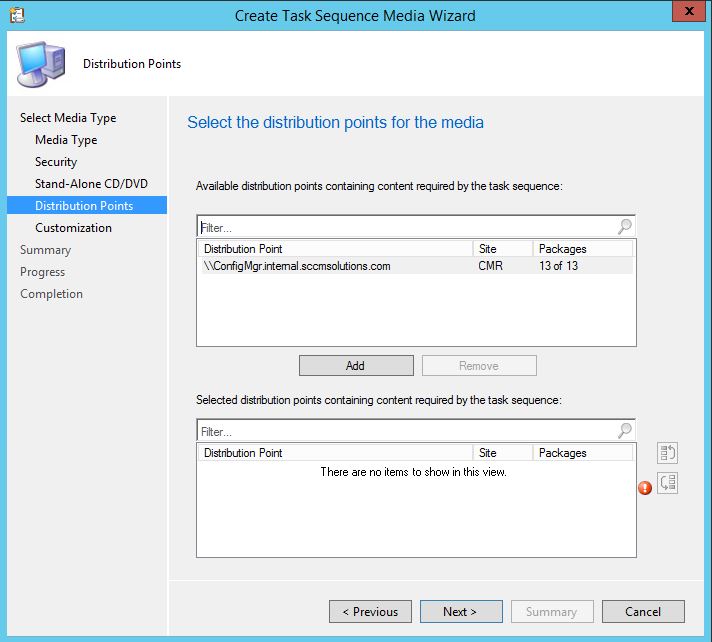Click the magnifier icon in the lower filter
Viewport: 712px width, 642px height.
tap(625, 431)
